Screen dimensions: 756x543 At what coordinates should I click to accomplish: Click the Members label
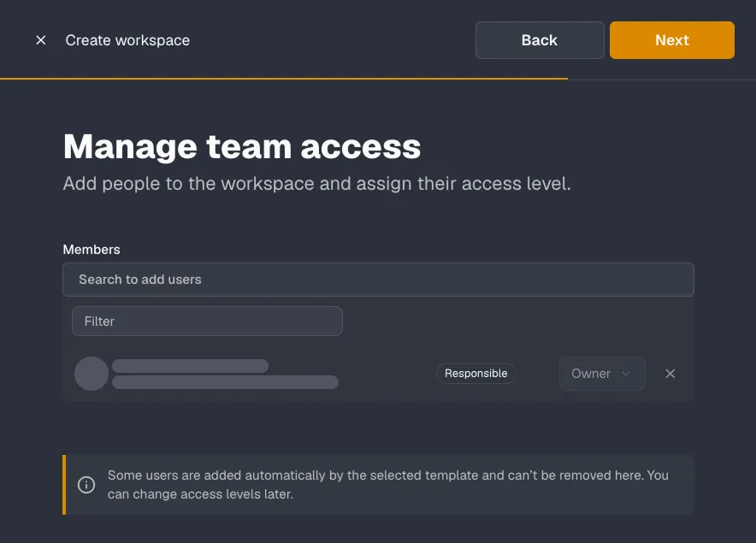click(92, 250)
